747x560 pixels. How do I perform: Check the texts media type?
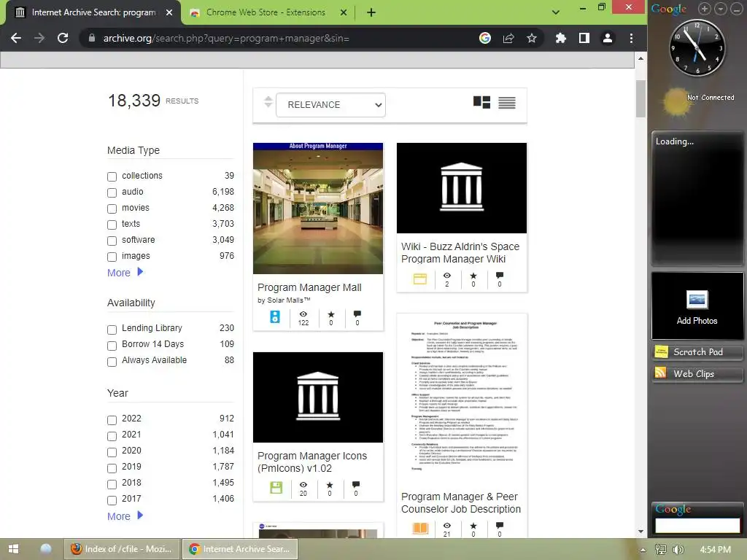point(112,225)
